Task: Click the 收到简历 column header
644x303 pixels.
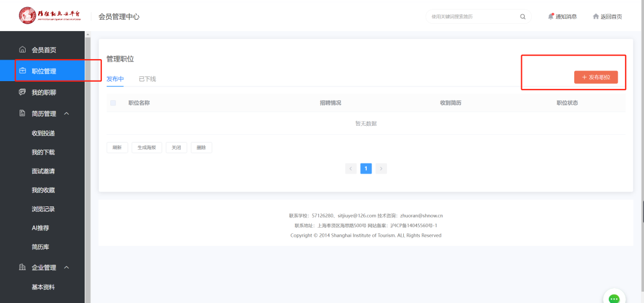Action: (451, 103)
